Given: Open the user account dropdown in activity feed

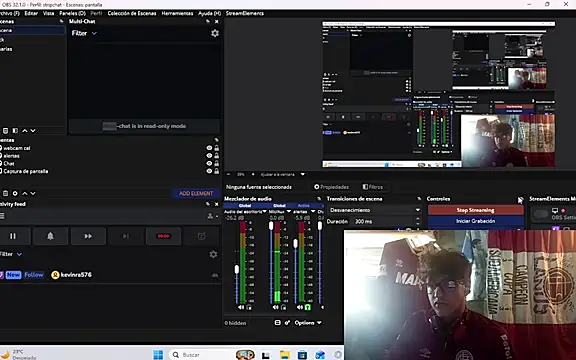Looking at the screenshot, I should coord(212,216).
